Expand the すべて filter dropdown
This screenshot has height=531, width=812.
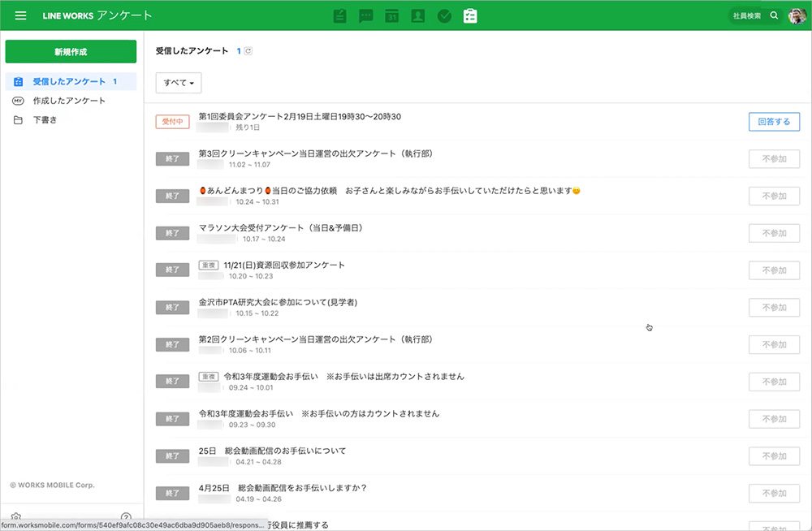click(179, 83)
